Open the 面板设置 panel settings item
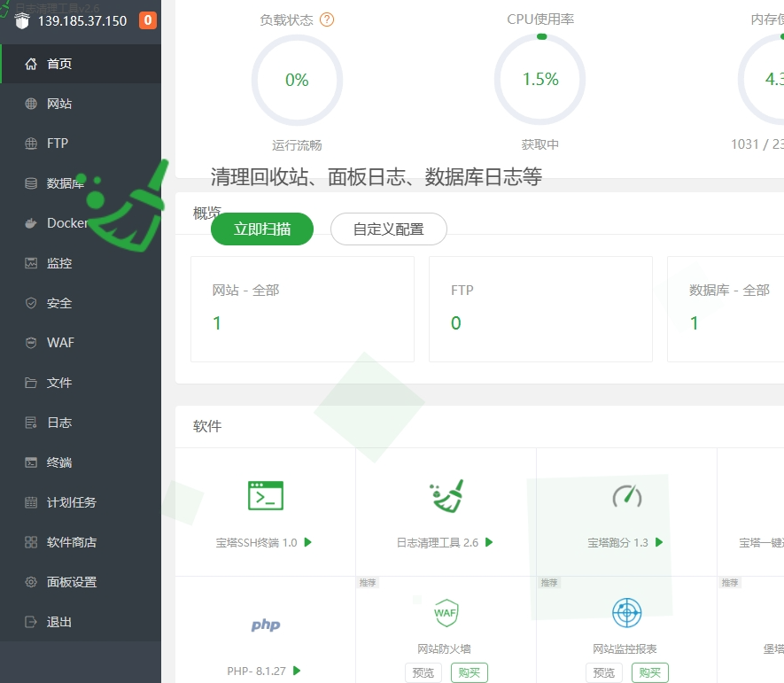 pos(81,582)
